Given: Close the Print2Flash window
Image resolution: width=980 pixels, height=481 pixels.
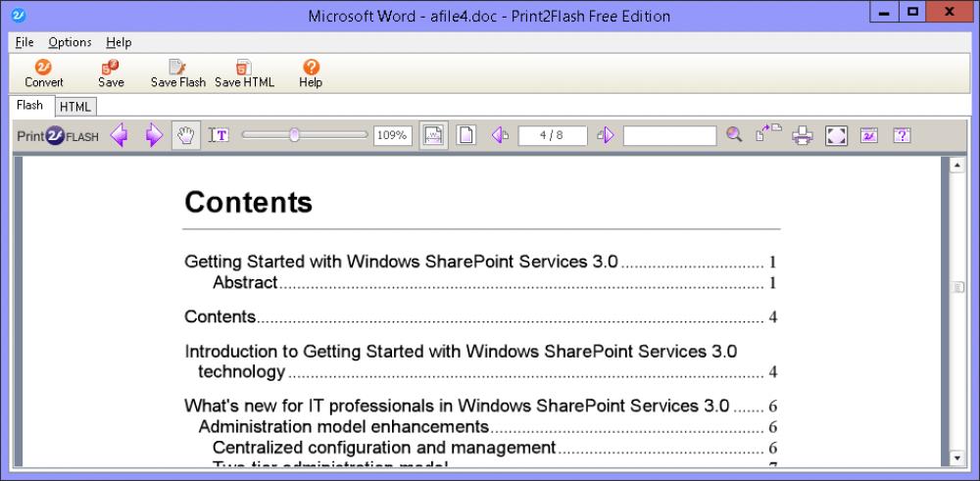Looking at the screenshot, I should pyautogui.click(x=950, y=11).
